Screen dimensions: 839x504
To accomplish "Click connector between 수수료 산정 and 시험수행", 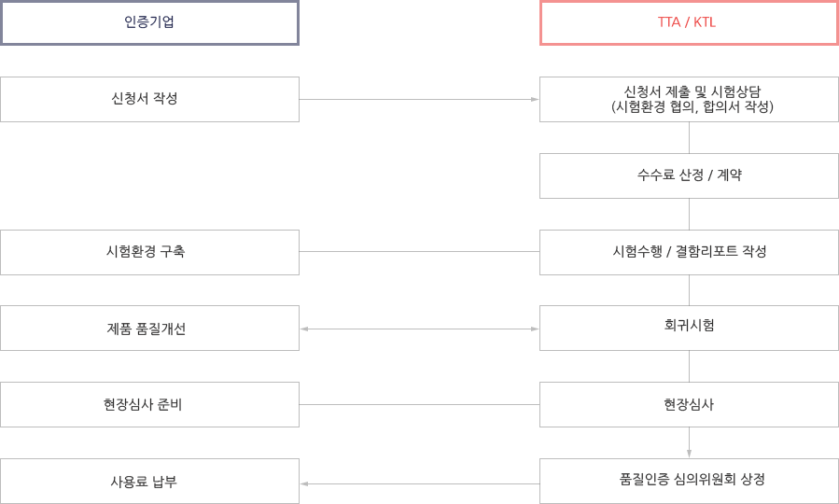I will [x=689, y=214].
